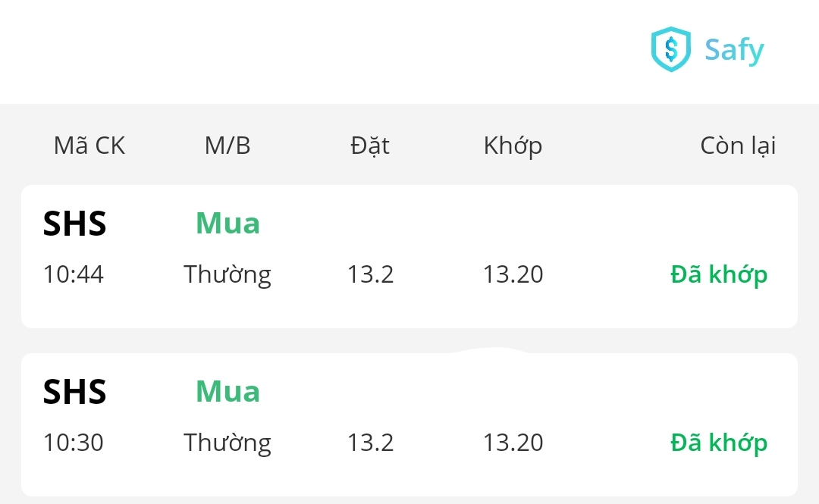
Task: Click Đã khớp status of the 10:44 order
Action: [x=719, y=274]
